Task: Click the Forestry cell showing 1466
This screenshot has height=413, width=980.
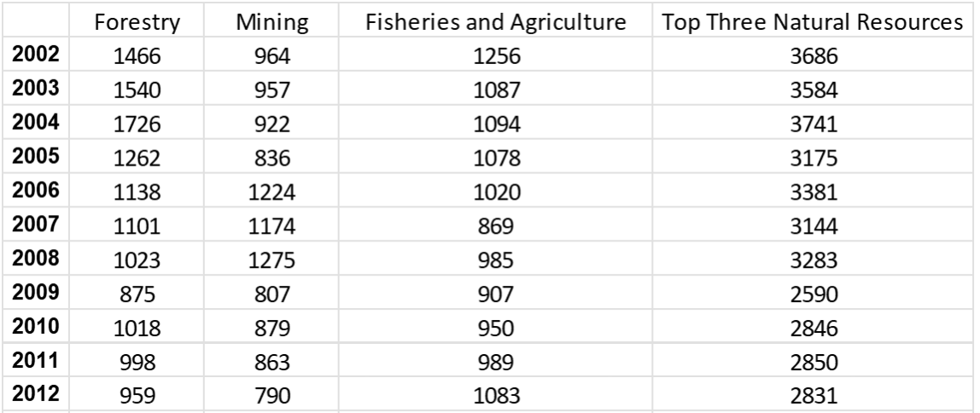Action: pos(137,56)
